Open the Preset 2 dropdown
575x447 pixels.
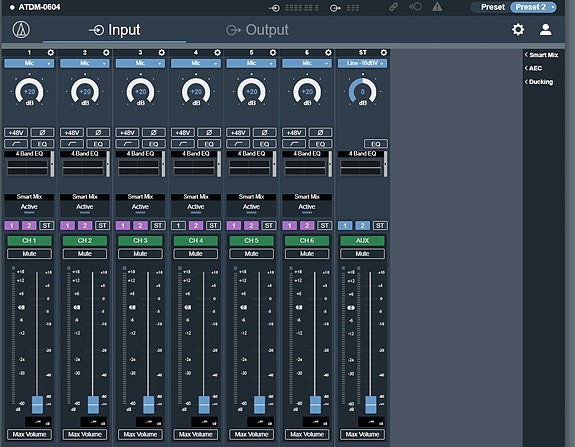pyautogui.click(x=534, y=7)
